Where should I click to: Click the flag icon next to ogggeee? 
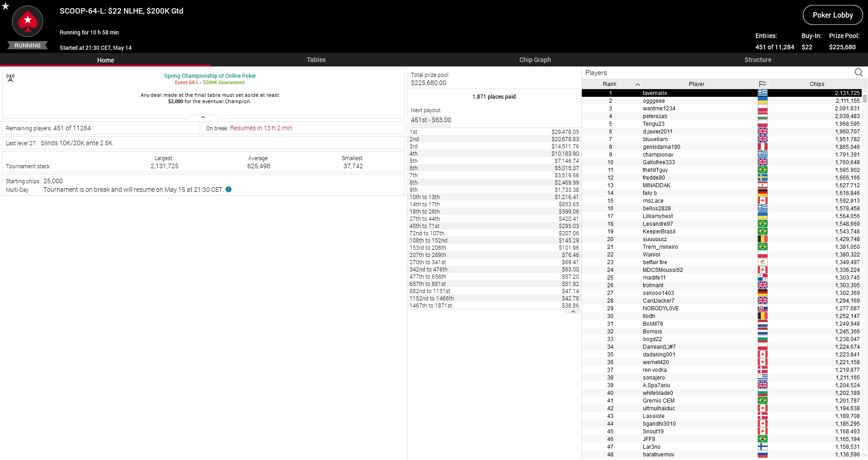click(x=763, y=100)
